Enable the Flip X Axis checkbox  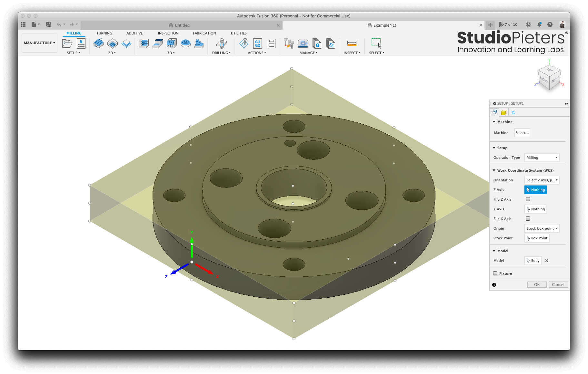(528, 219)
